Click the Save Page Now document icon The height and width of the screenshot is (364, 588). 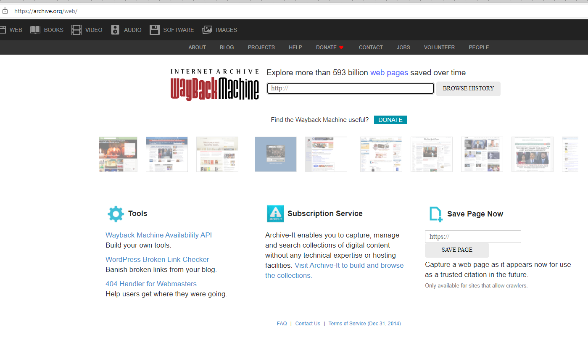point(436,214)
